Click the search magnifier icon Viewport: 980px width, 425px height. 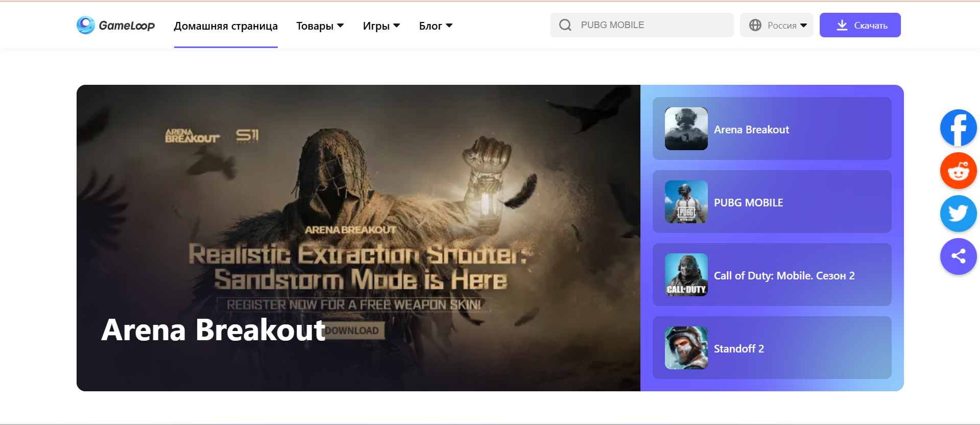pos(565,25)
